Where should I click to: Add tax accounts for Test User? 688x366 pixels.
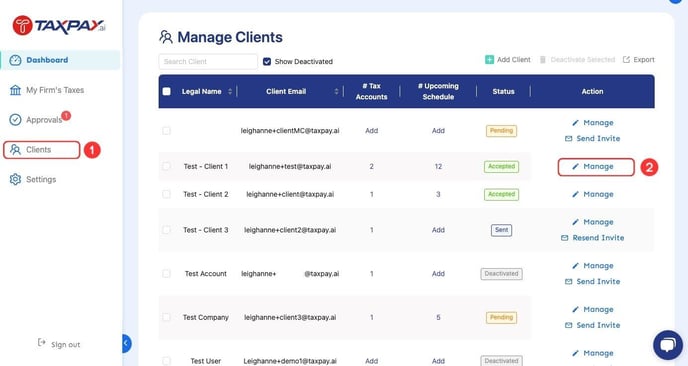coord(371,361)
